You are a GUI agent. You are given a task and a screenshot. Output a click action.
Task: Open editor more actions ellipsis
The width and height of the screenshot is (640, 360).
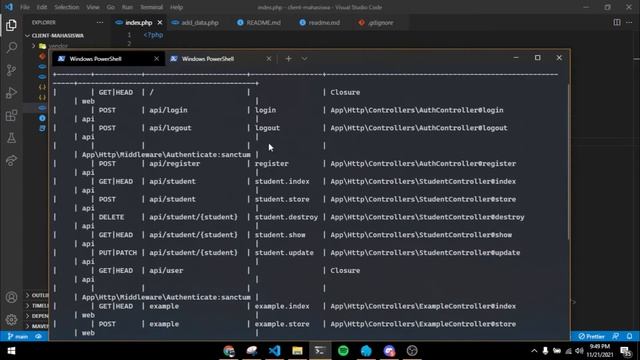pos(629,22)
